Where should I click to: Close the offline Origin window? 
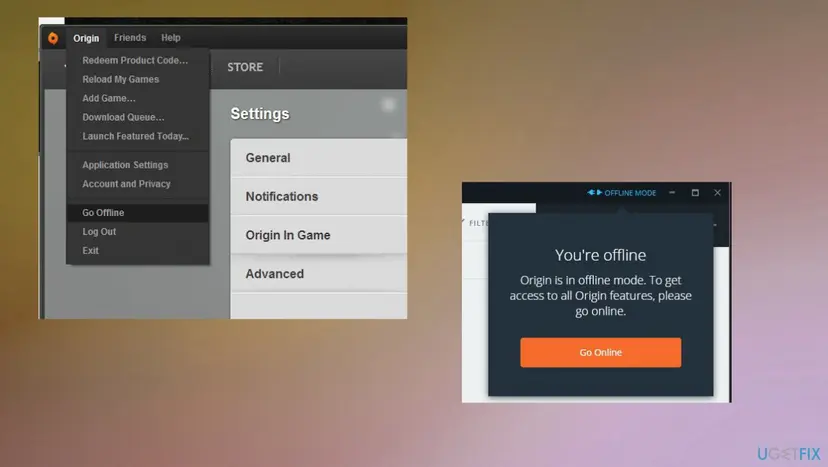pos(717,193)
